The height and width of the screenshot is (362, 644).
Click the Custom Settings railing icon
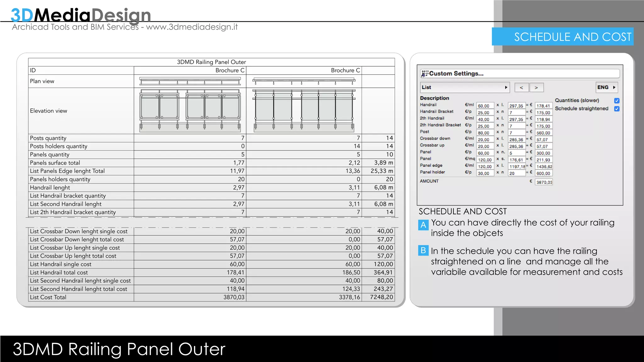coord(425,74)
